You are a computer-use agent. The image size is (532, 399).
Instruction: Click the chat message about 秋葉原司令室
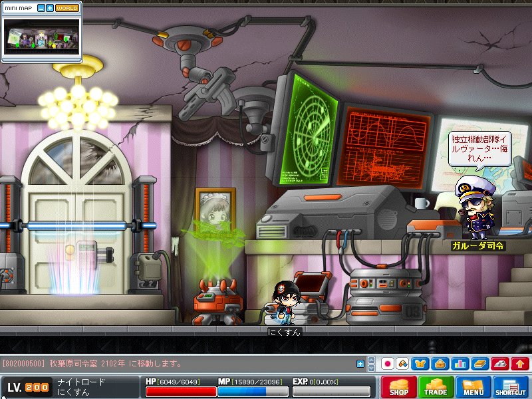point(92,364)
